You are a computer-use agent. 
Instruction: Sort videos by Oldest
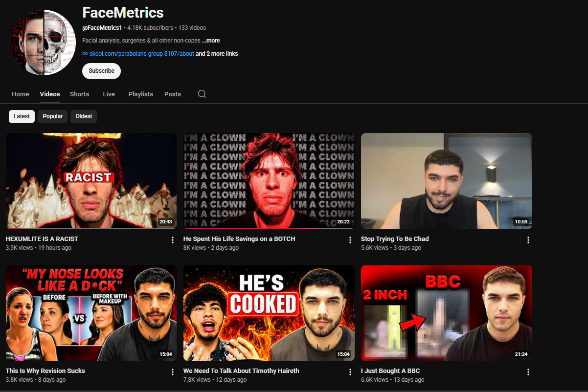pos(84,116)
